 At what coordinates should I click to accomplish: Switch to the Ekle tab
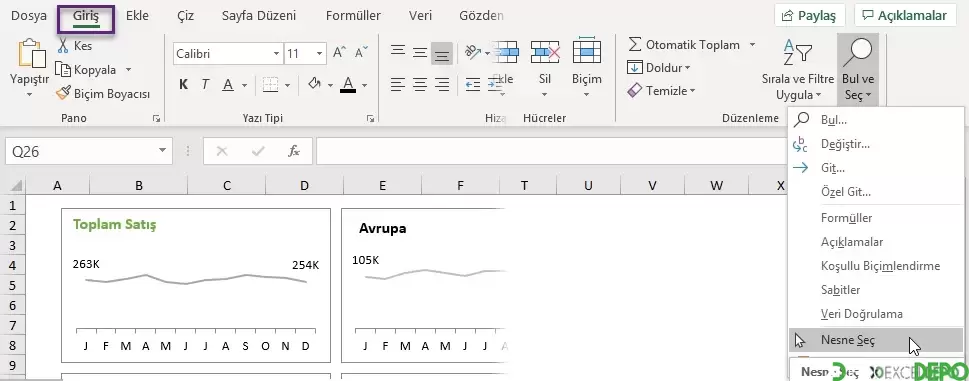137,16
